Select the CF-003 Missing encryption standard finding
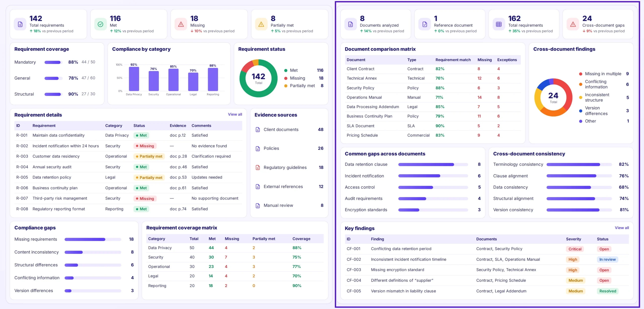644x309 pixels. (487, 270)
